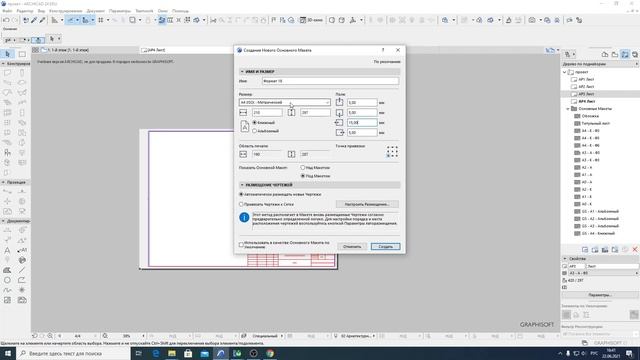
Task: Click the red delete icon in Navigator
Action: pyautogui.click(x=635, y=249)
